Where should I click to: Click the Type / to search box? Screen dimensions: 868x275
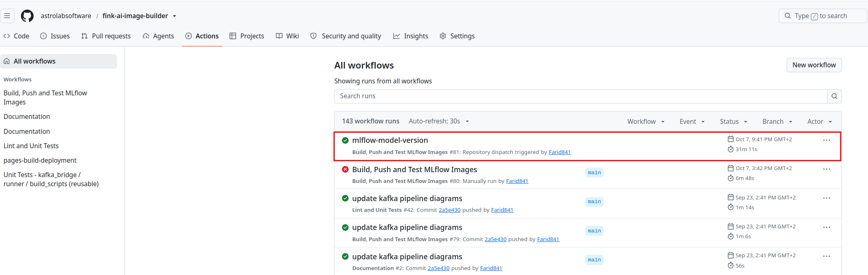click(x=823, y=16)
